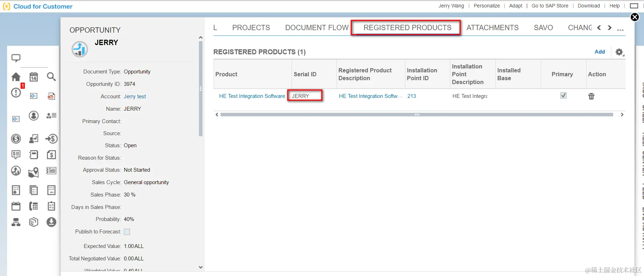
Task: Switch to the DOCUMENT FLOW tab
Action: point(317,28)
